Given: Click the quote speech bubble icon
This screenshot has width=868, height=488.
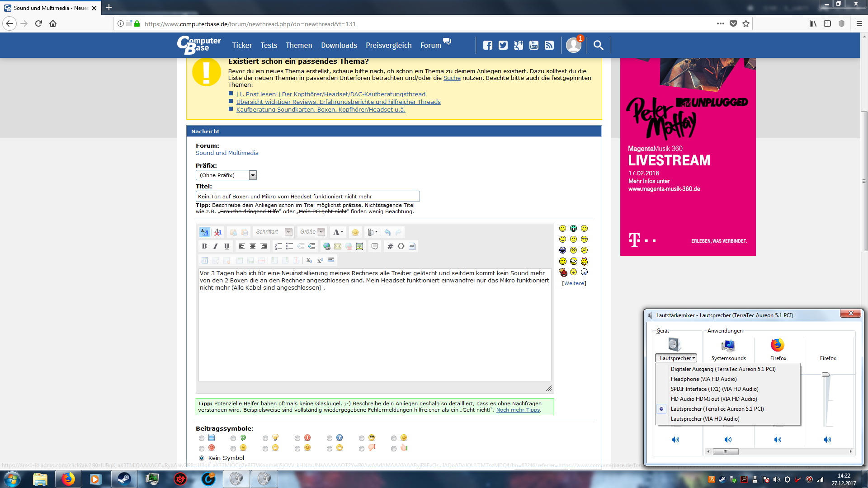Looking at the screenshot, I should coord(375,246).
